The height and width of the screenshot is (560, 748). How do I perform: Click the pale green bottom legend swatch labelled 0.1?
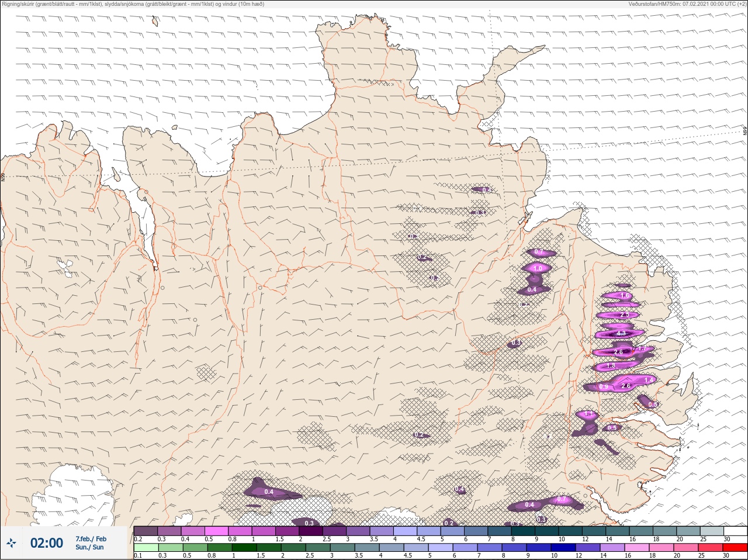[x=146, y=548]
